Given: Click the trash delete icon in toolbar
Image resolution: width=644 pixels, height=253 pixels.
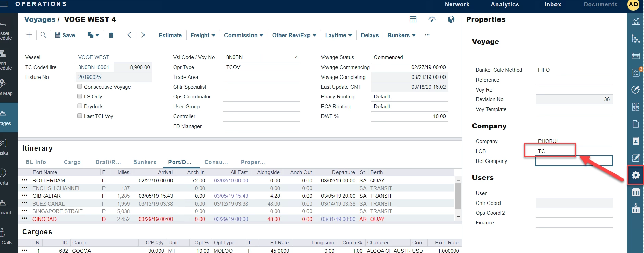Looking at the screenshot, I should click(111, 35).
